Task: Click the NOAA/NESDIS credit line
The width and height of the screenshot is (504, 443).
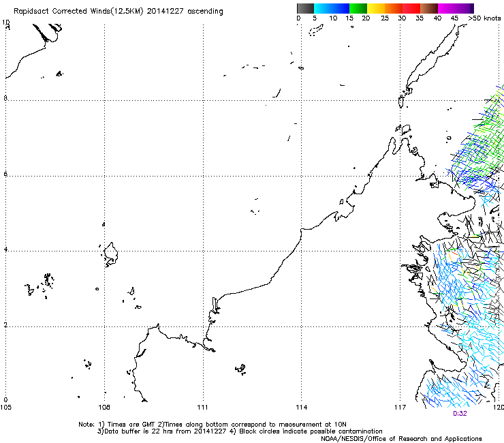Action: [x=401, y=439]
